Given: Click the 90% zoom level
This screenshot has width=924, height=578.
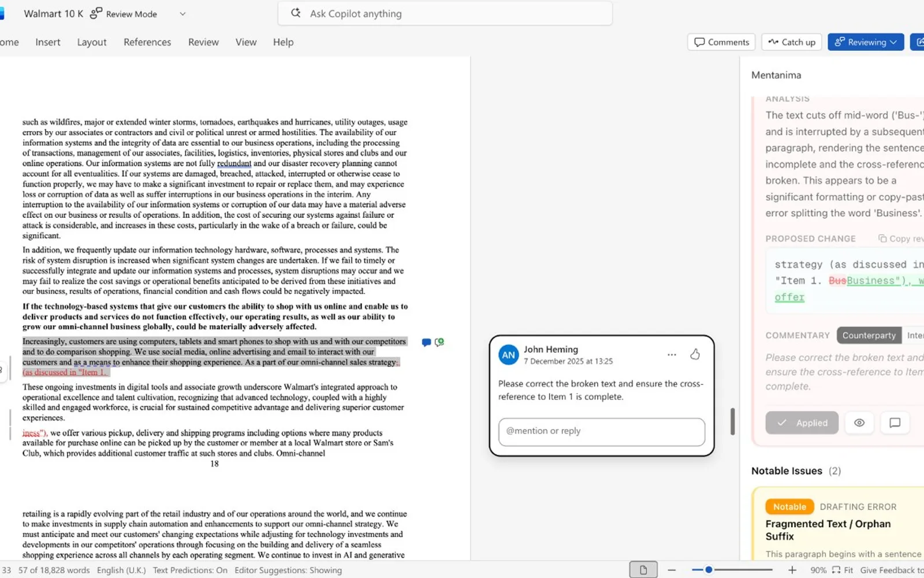Looking at the screenshot, I should (818, 570).
